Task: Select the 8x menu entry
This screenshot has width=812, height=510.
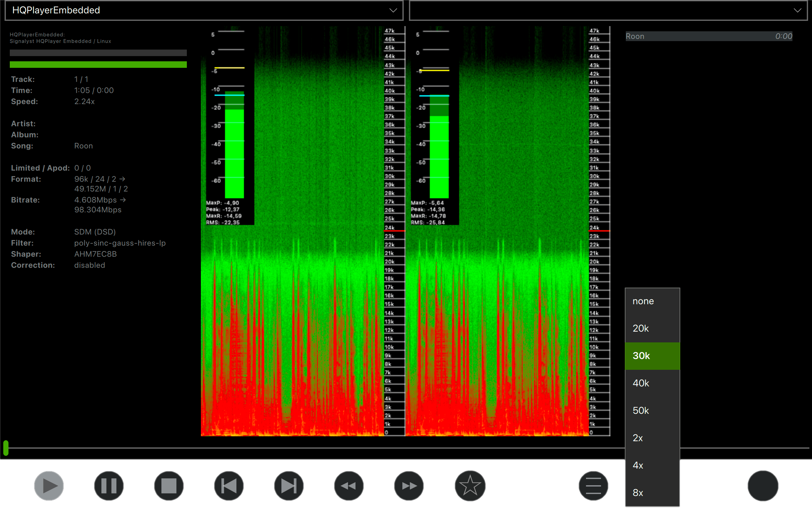Action: tap(653, 493)
